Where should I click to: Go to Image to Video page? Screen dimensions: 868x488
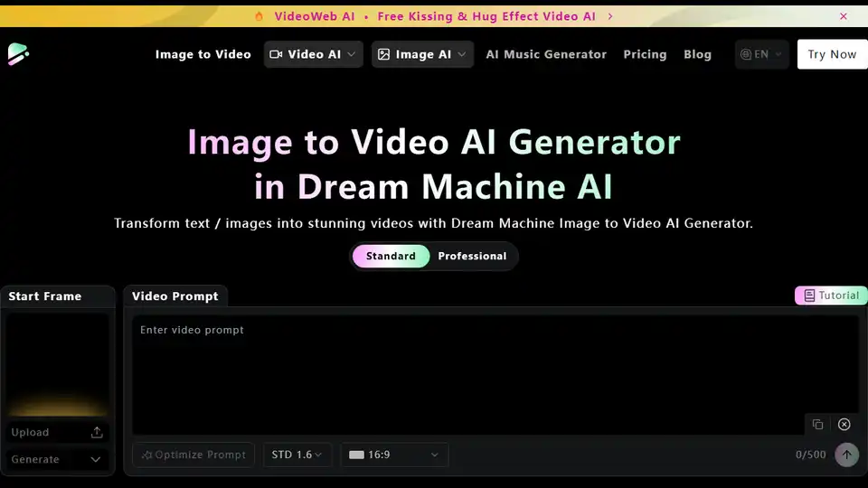203,54
